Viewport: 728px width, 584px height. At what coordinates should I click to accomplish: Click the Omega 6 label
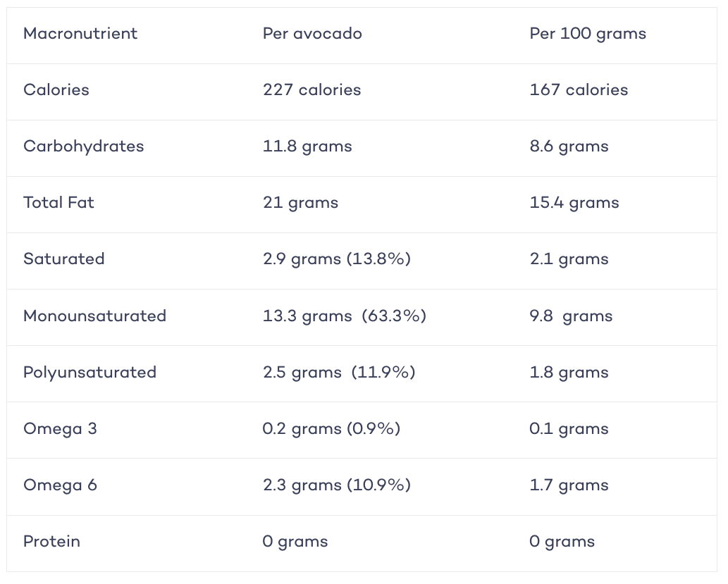tap(60, 485)
